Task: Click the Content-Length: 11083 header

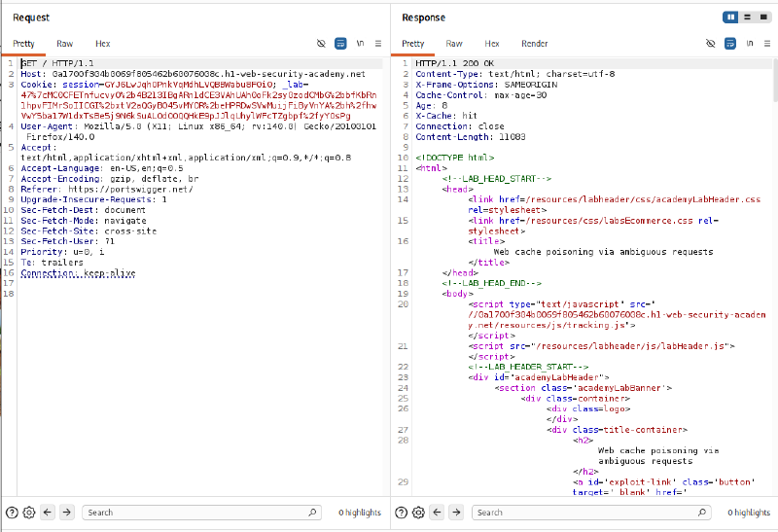Action: [x=471, y=136]
